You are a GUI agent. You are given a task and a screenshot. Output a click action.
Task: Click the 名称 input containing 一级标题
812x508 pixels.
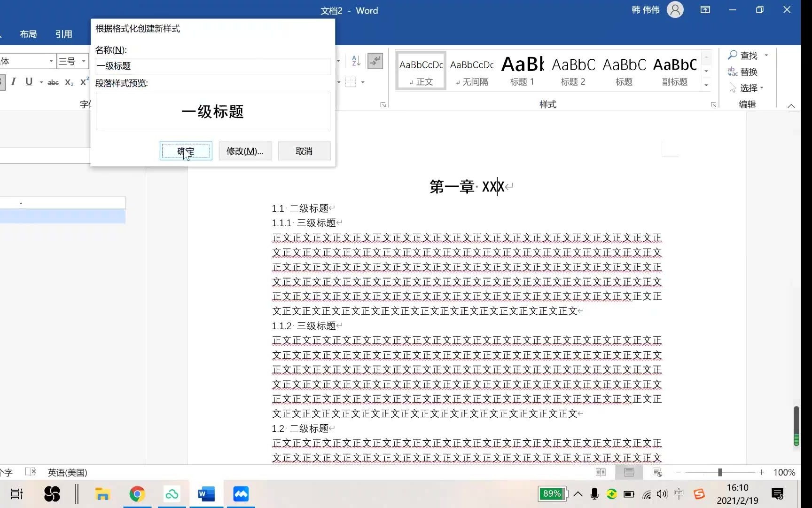click(212, 66)
